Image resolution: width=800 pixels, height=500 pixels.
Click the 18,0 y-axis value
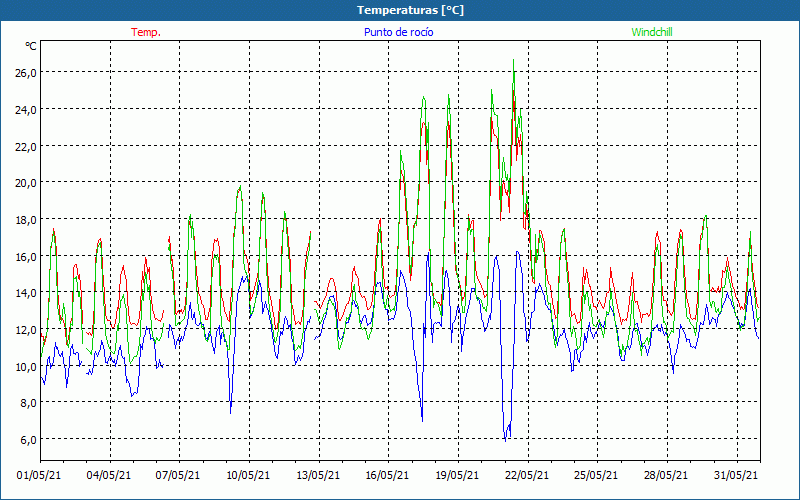26,219
